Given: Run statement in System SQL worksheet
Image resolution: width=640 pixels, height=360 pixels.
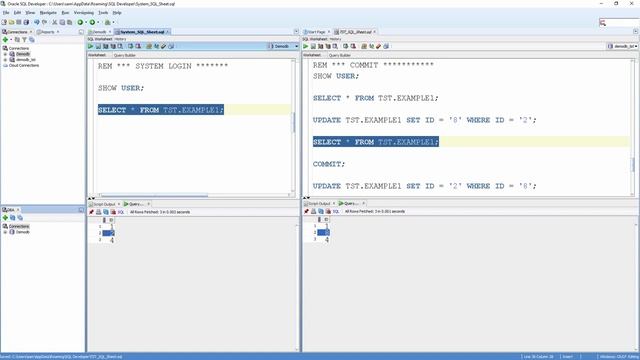Looking at the screenshot, I should click(x=91, y=46).
